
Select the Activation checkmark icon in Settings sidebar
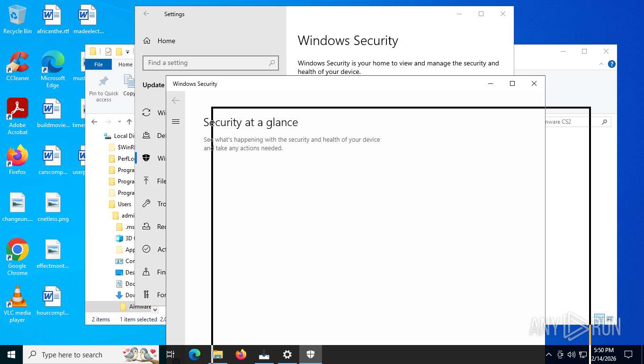point(147,249)
